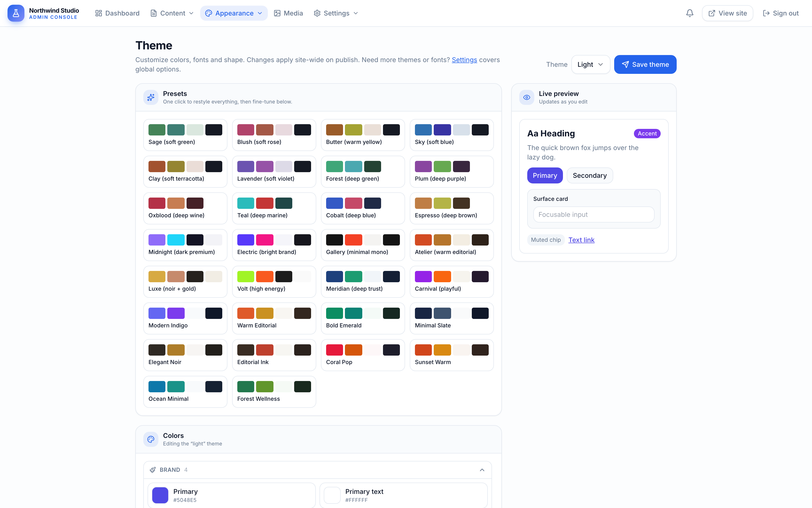Apply the Blush (soft rose) preset
This screenshot has width=812, height=508.
pyautogui.click(x=274, y=135)
